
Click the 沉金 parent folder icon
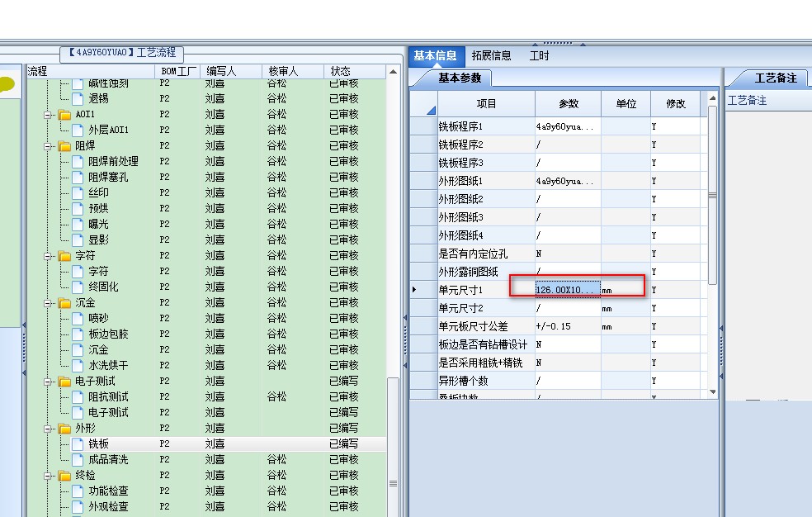tap(64, 303)
